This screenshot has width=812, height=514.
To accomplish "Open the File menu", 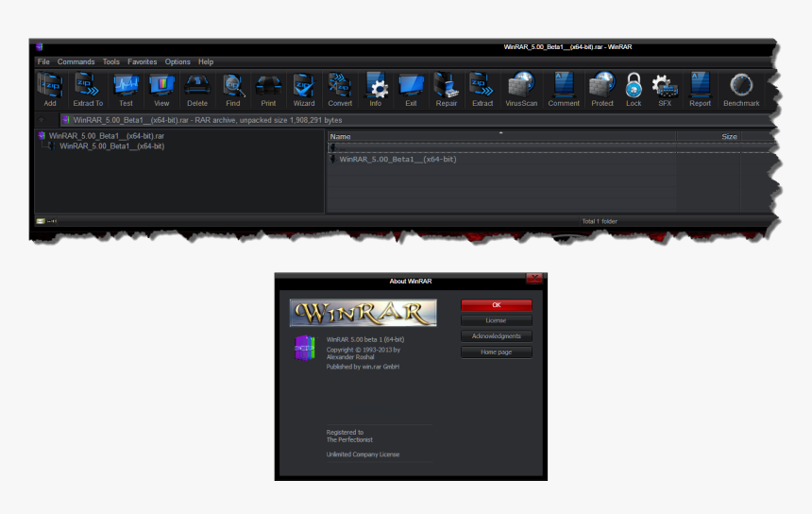I will (43, 61).
